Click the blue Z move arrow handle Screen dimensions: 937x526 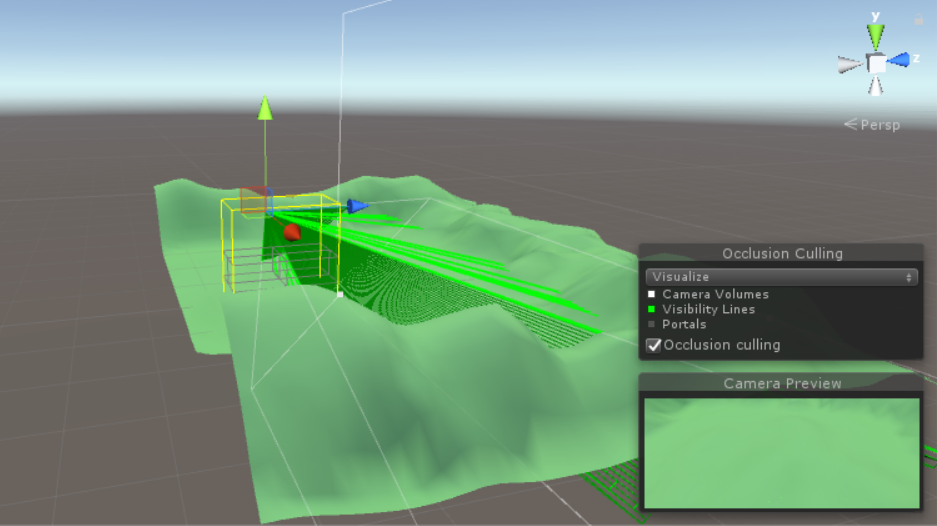357,206
